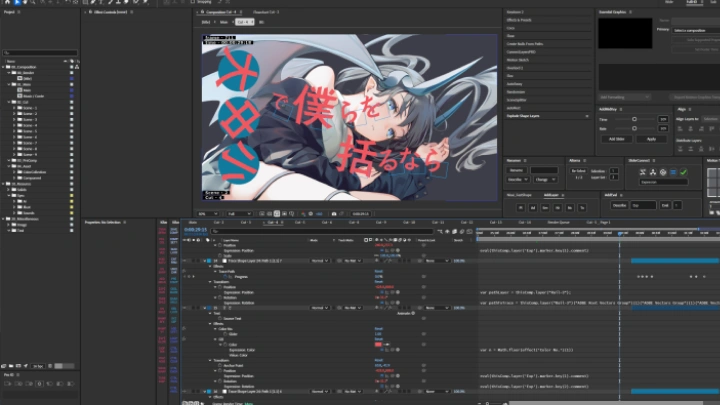Click the Project panel search field
The width and height of the screenshot is (720, 405).
[x=40, y=53]
